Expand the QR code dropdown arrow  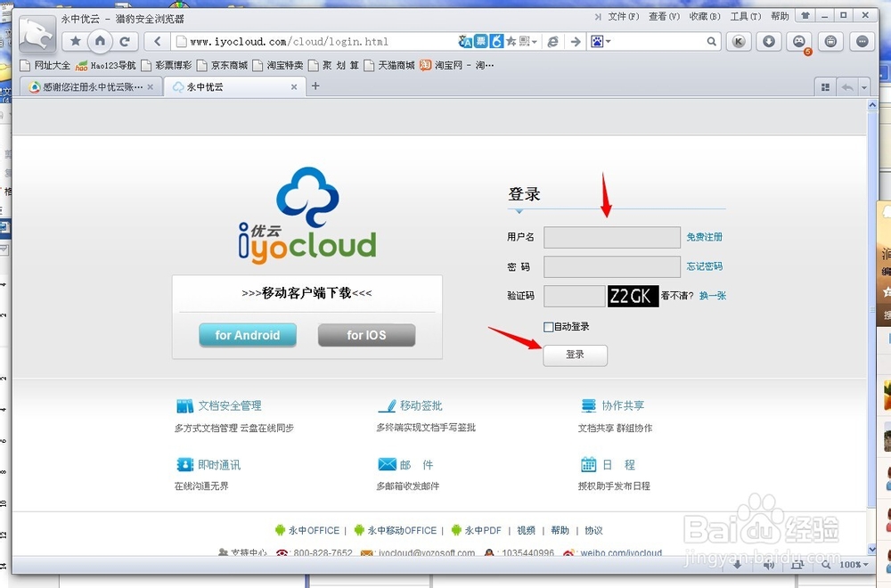click(x=534, y=42)
